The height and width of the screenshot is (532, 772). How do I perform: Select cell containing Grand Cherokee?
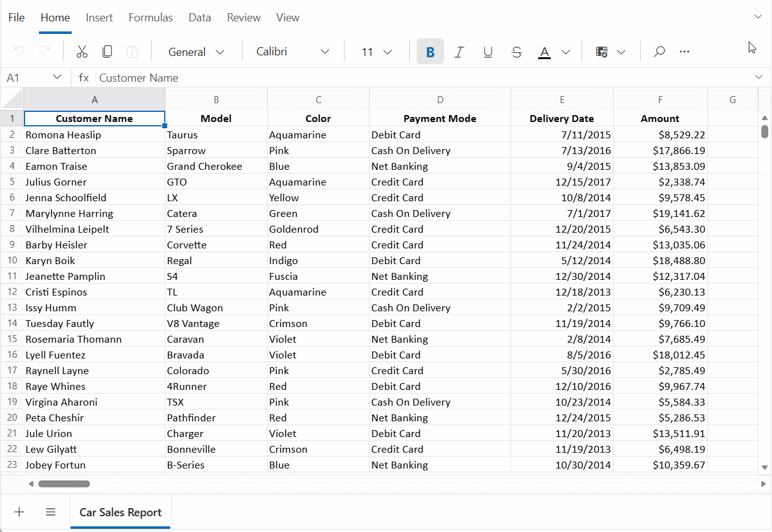click(216, 166)
